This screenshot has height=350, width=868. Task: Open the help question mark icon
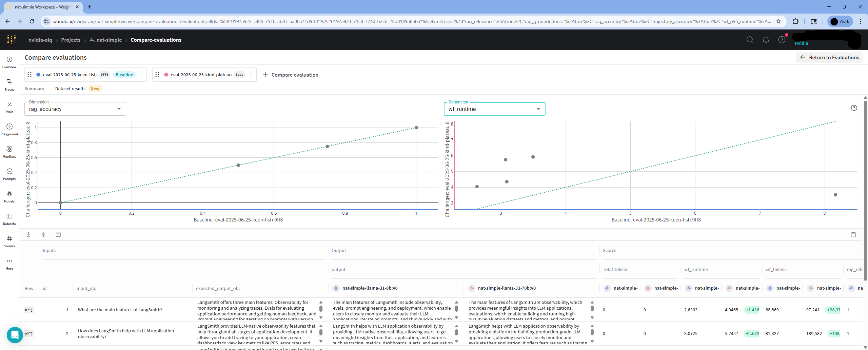click(781, 40)
